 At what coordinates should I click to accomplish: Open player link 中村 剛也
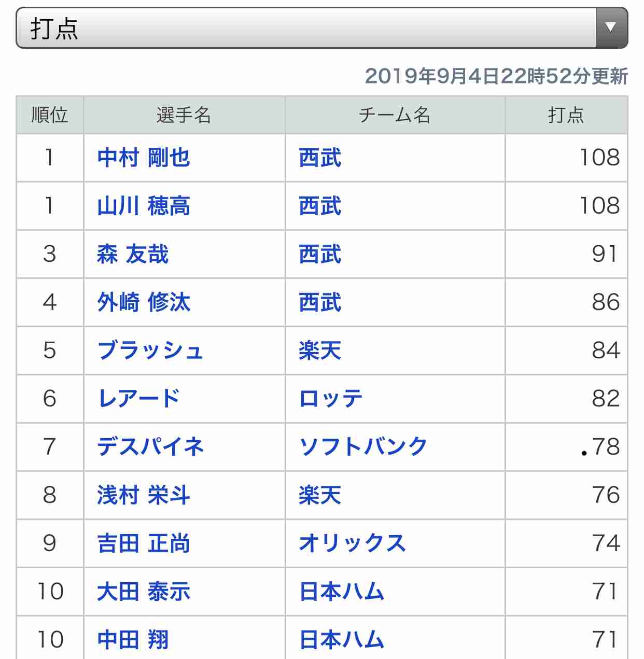(144, 158)
